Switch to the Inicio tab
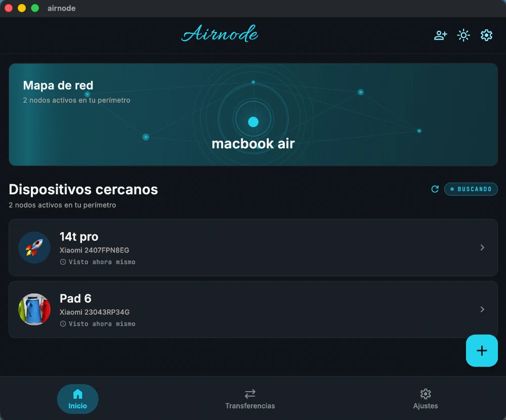The width and height of the screenshot is (506, 420). coord(78,399)
